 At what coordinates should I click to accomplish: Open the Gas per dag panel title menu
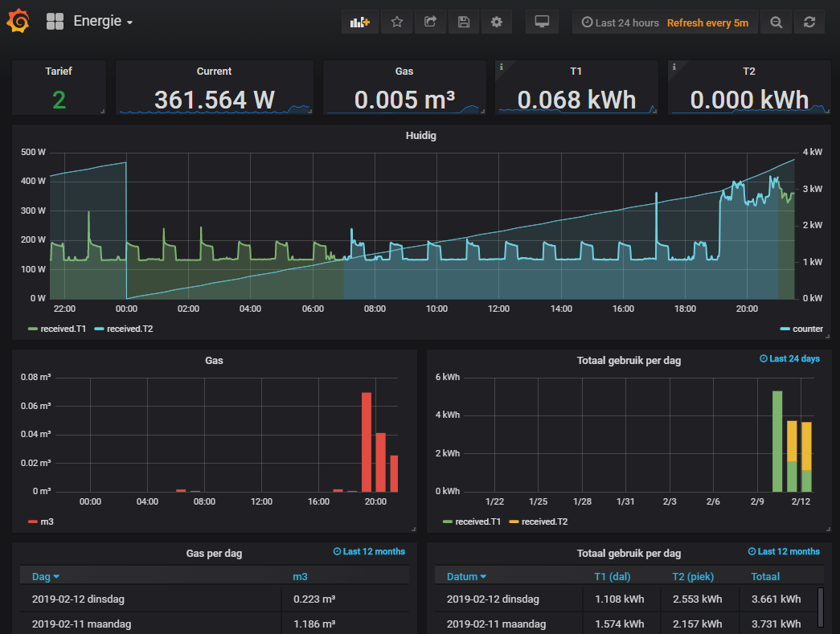(214, 553)
